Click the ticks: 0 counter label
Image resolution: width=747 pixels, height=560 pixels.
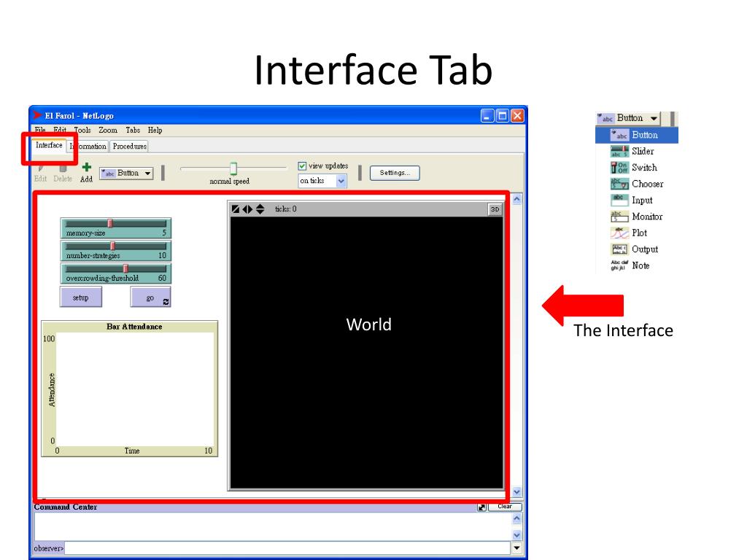click(286, 209)
